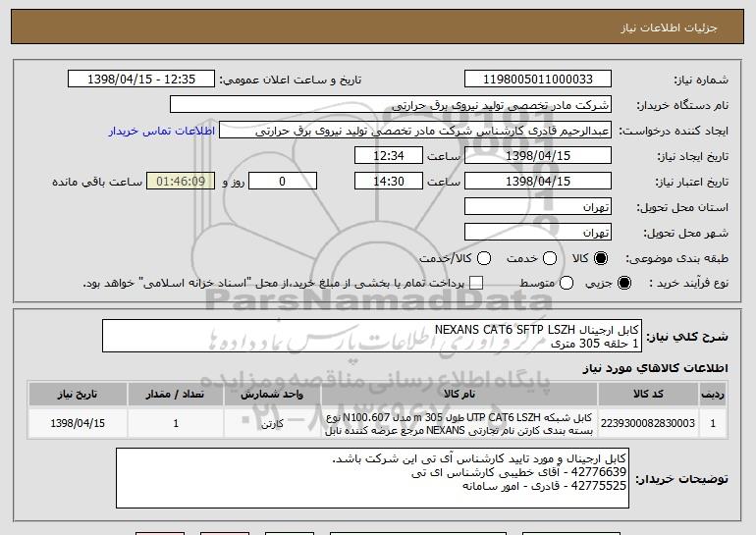This screenshot has width=756, height=535.
Task: Click the UTP CAT6 LSZH product name cell
Action: [x=459, y=424]
